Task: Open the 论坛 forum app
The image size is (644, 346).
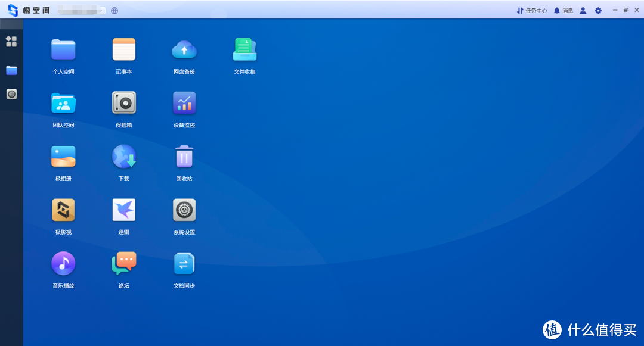Action: click(x=124, y=264)
